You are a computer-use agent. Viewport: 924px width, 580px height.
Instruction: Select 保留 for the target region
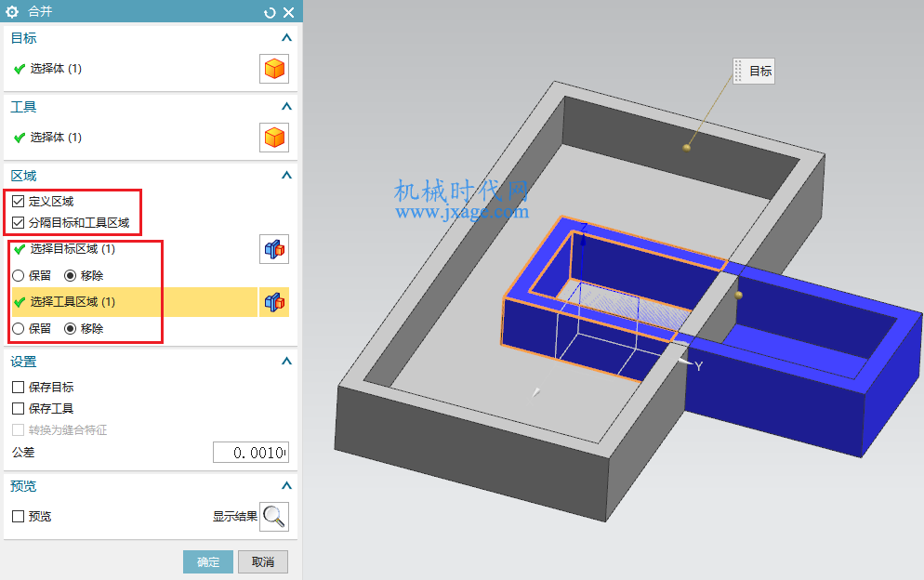(x=19, y=276)
